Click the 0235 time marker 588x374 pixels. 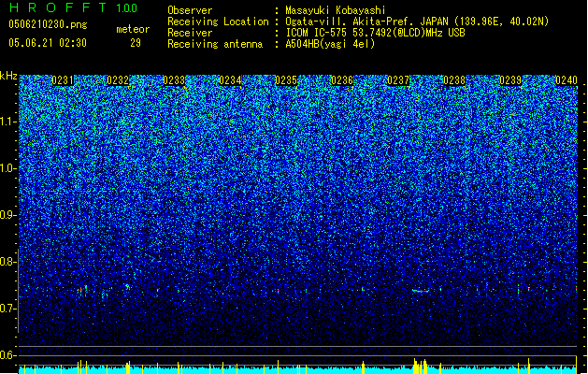(x=286, y=80)
